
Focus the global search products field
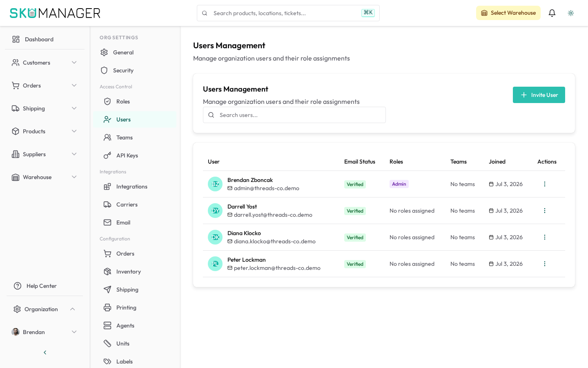(288, 13)
